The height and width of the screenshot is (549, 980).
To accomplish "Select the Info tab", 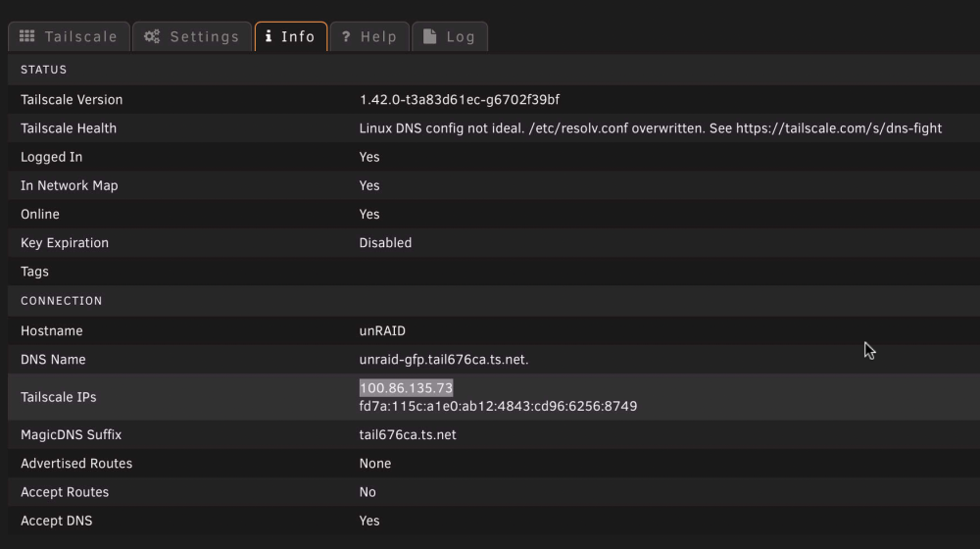I will (291, 36).
